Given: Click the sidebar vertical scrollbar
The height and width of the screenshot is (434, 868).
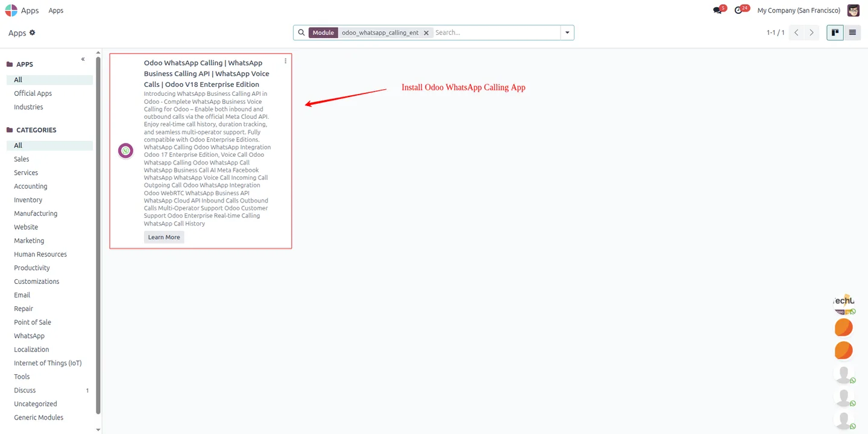Looking at the screenshot, I should coord(98,235).
